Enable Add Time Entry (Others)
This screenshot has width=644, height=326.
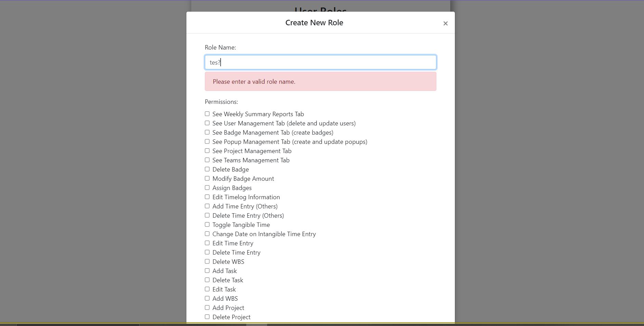[x=207, y=206]
